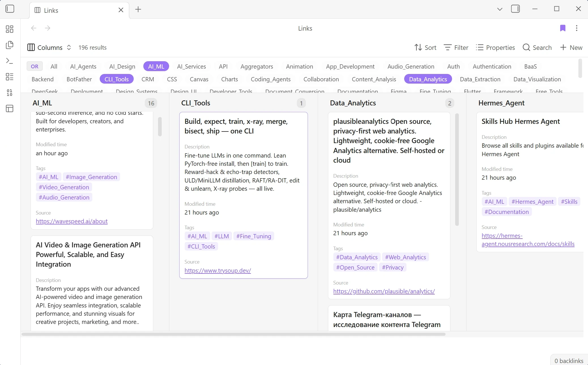Click the checklist icon in left ribbon

point(10,77)
